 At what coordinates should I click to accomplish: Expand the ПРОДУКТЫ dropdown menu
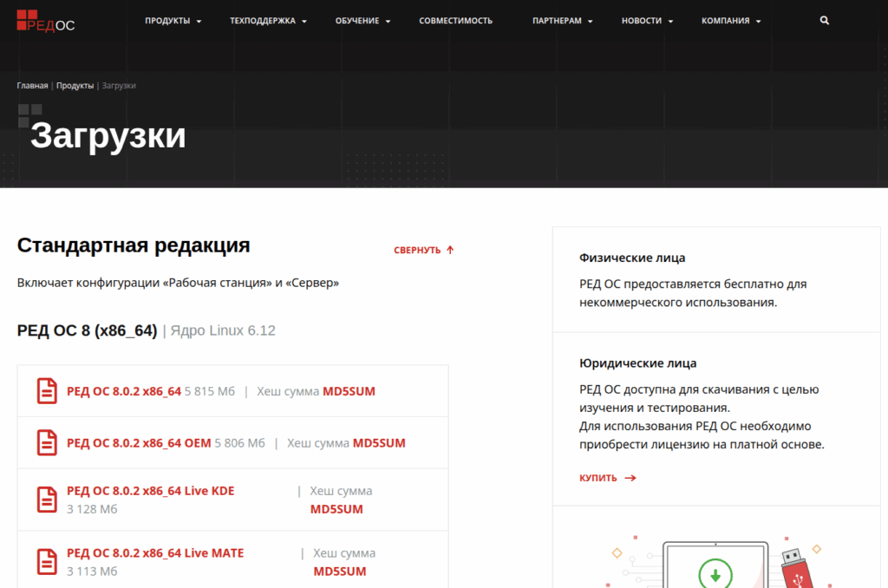point(173,19)
